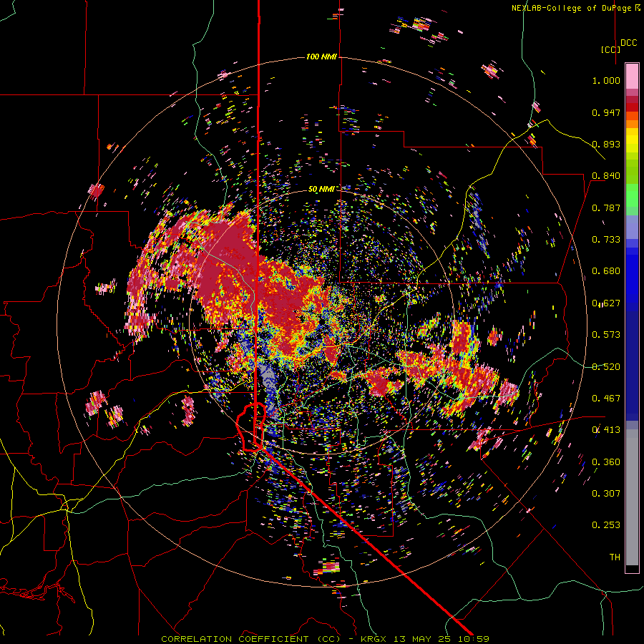Click the [CC] legend header label

coord(611,49)
